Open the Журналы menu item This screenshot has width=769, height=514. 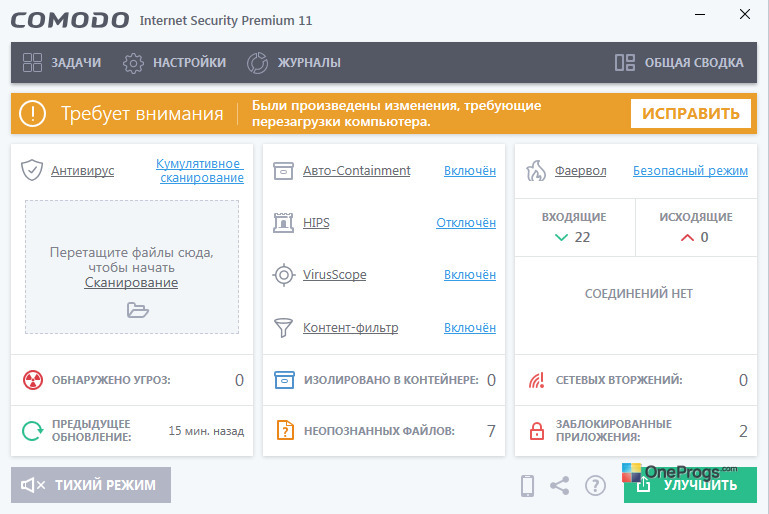coord(293,63)
